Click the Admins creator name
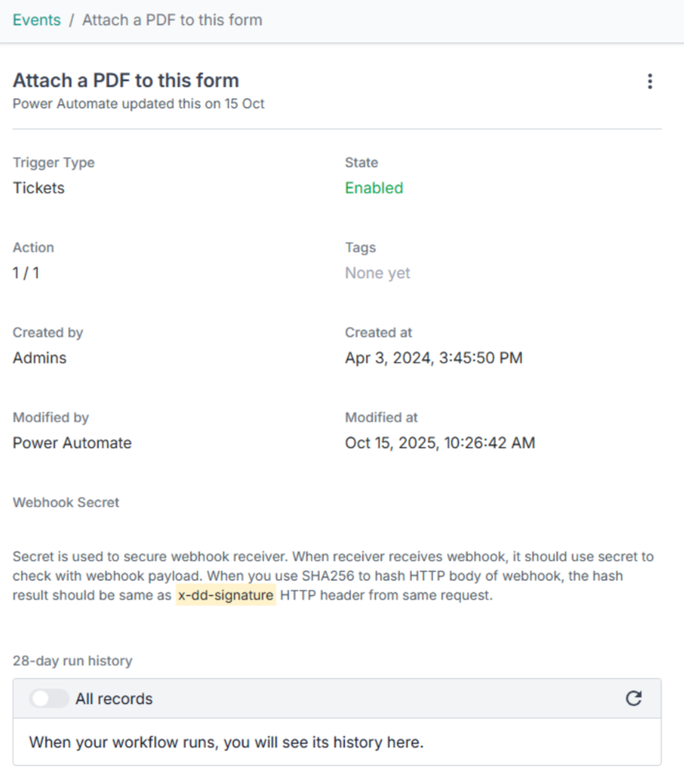The image size is (684, 784). [40, 358]
